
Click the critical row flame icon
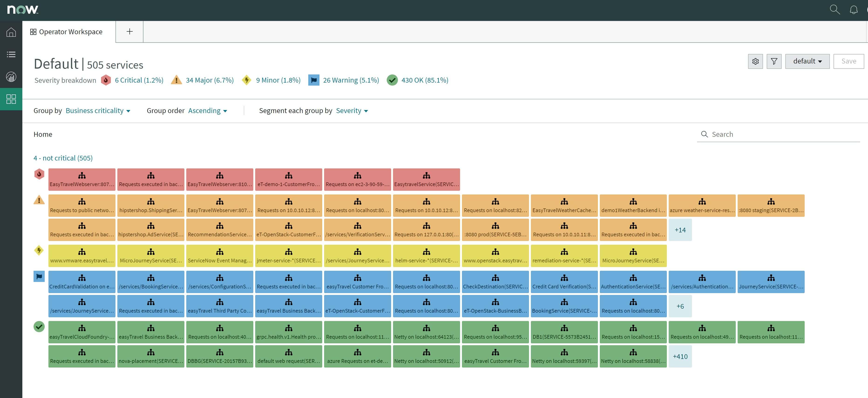point(39,174)
